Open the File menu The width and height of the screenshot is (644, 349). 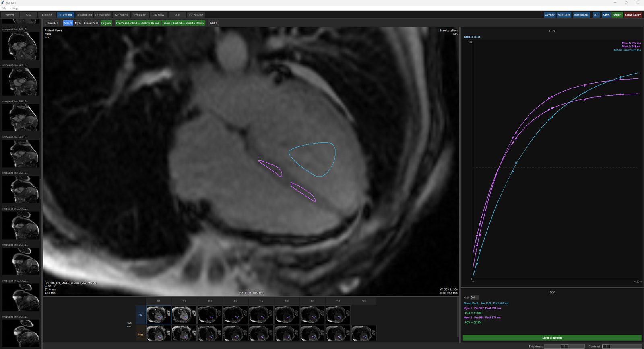pyautogui.click(x=4, y=8)
